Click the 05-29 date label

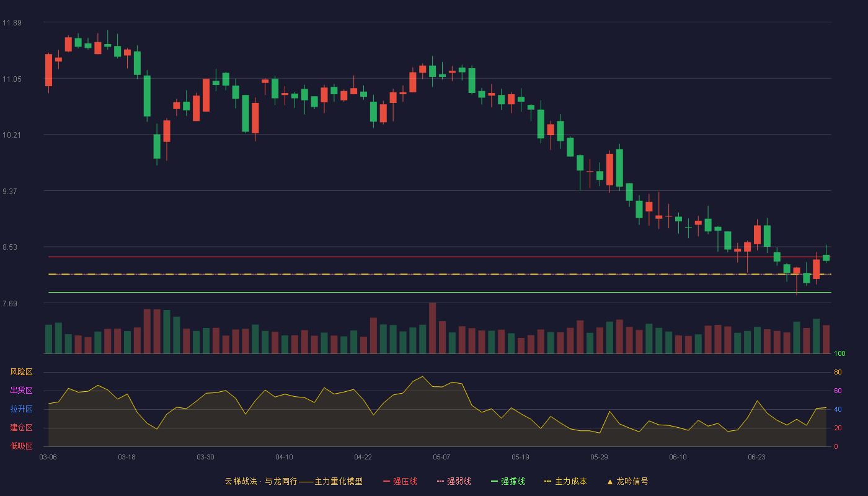tap(599, 457)
